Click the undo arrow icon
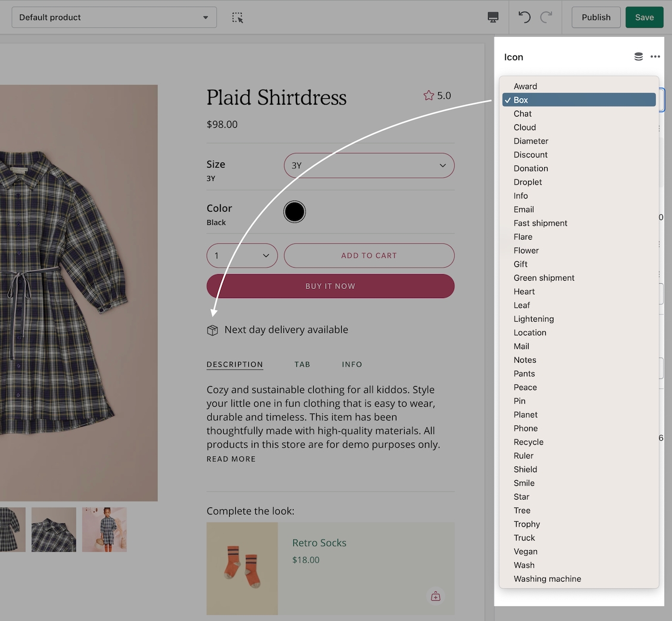The width and height of the screenshot is (672, 621). tap(524, 17)
